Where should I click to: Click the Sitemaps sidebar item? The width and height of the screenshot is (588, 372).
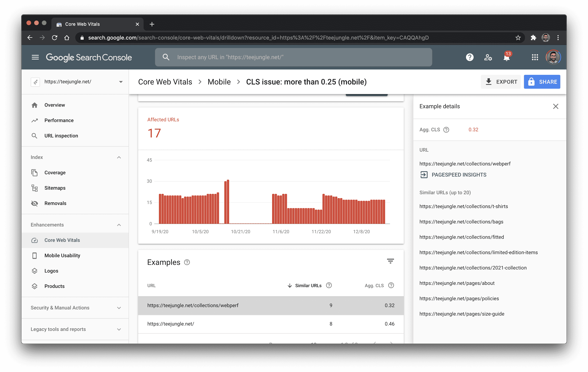click(x=55, y=188)
